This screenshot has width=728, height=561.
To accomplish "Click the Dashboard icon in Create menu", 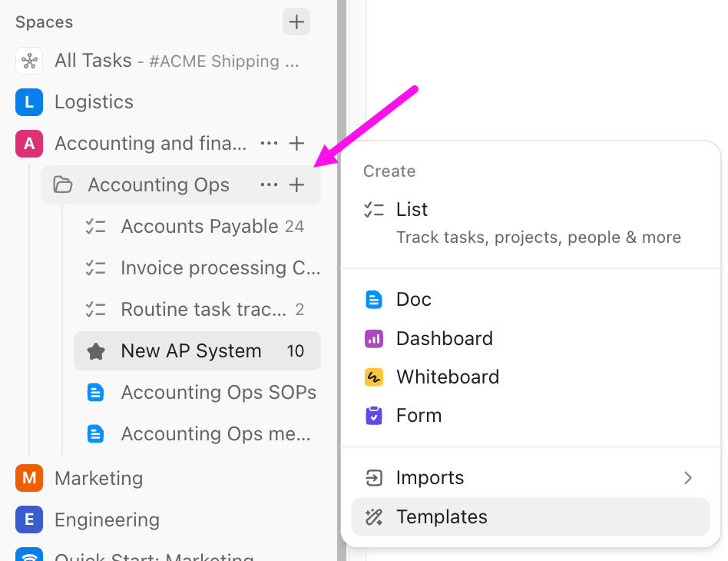I will click(x=374, y=338).
